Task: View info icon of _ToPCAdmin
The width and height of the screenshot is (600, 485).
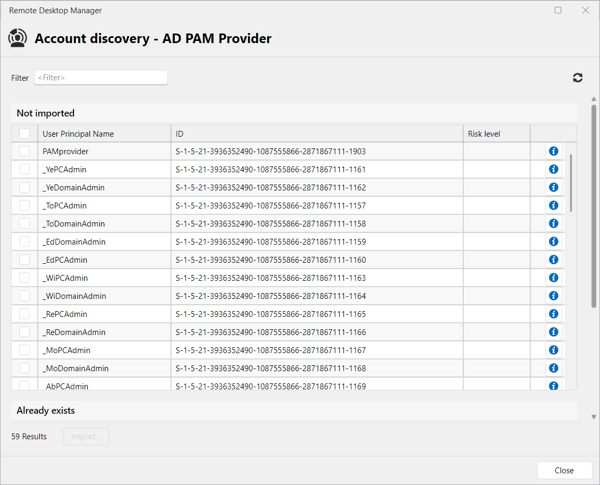Action: point(553,205)
